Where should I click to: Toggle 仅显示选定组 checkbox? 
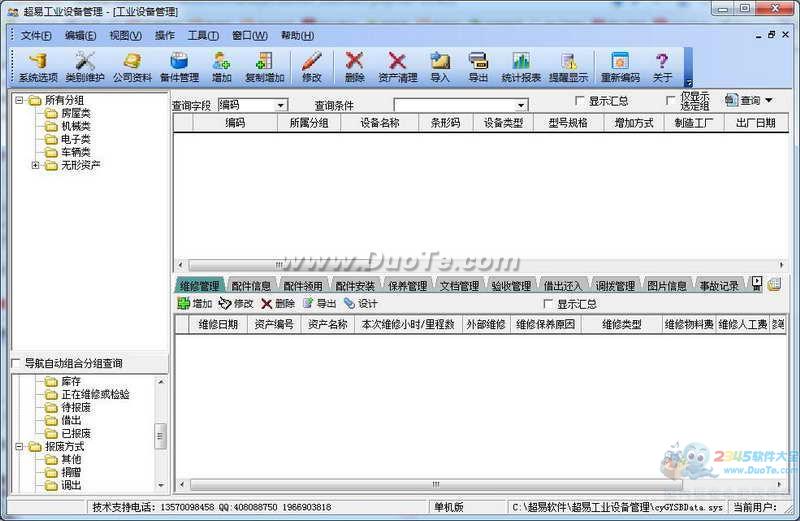point(670,101)
